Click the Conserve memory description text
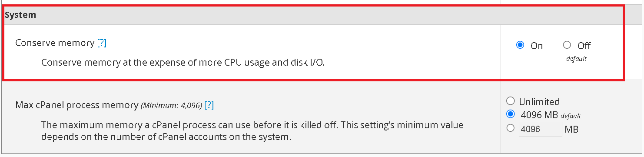The height and width of the screenshot is (157, 644). point(183,62)
